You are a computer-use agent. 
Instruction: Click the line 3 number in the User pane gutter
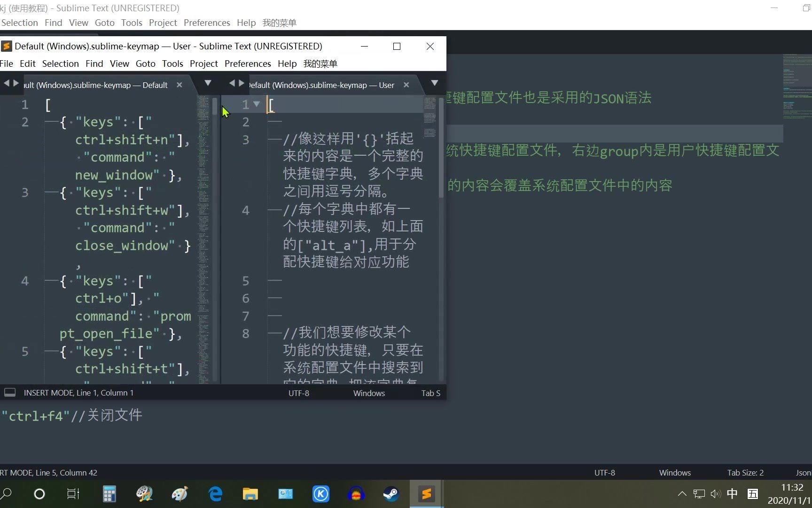[245, 140]
